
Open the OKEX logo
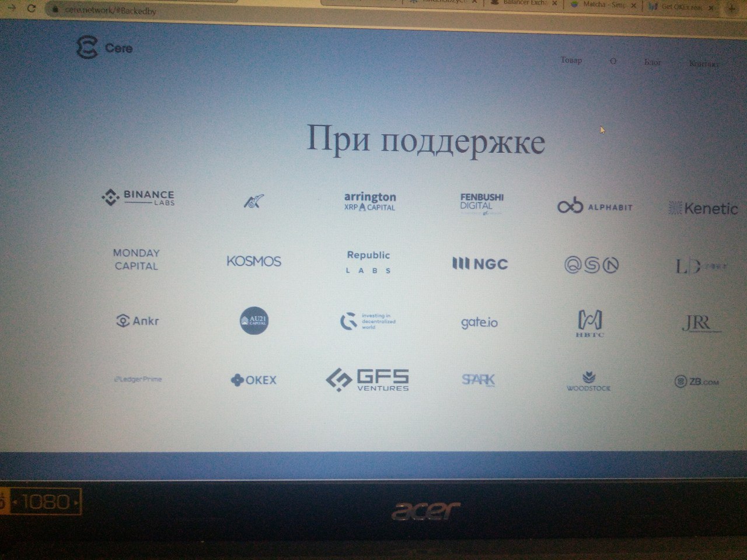pos(254,380)
